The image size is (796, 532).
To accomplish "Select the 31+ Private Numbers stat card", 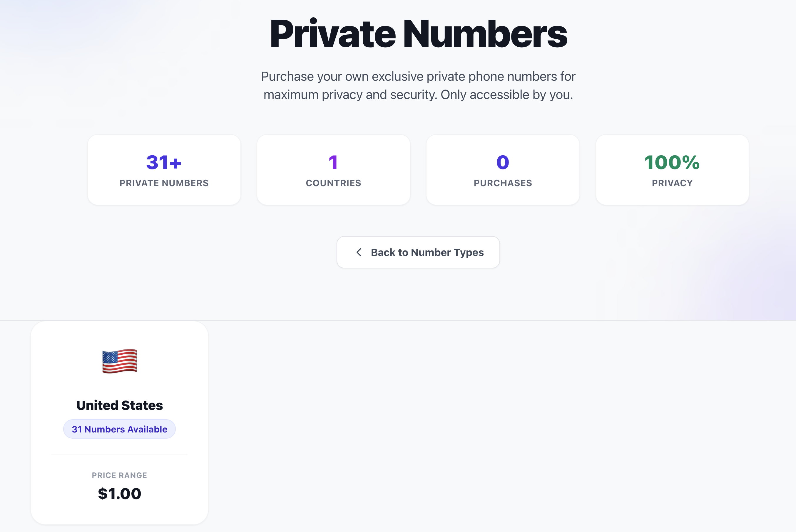I will (164, 169).
